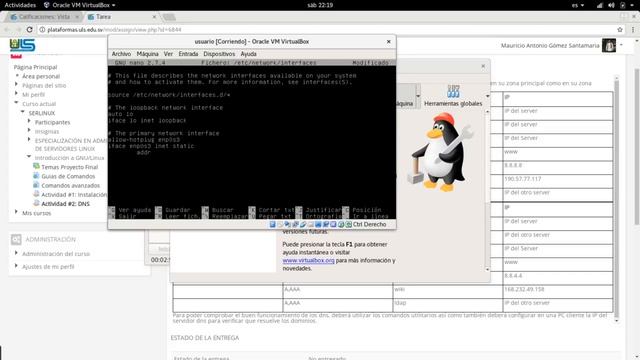Click the Temas Proyecto Final forum icon
The image size is (640, 360).
point(36,167)
